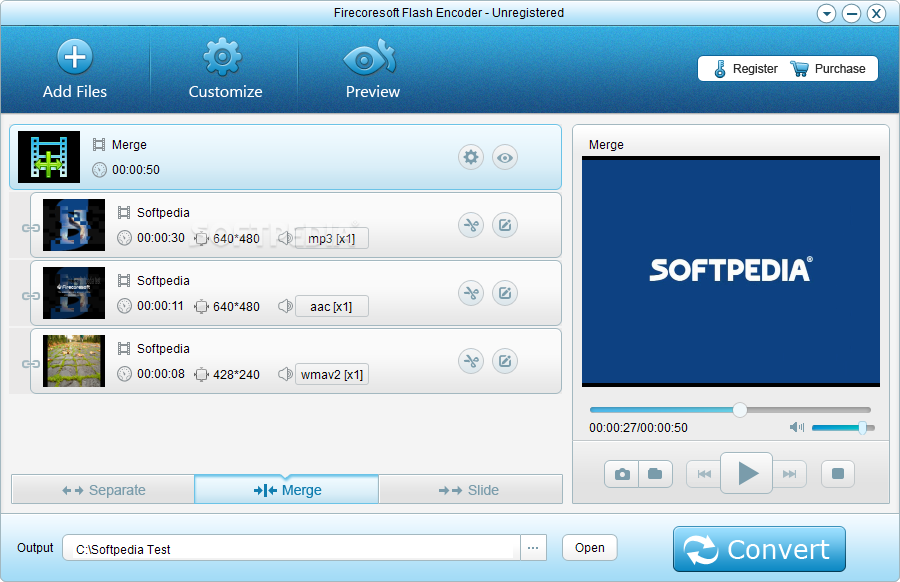Play the preview video
Screen dimensions: 900x582
(x=746, y=474)
